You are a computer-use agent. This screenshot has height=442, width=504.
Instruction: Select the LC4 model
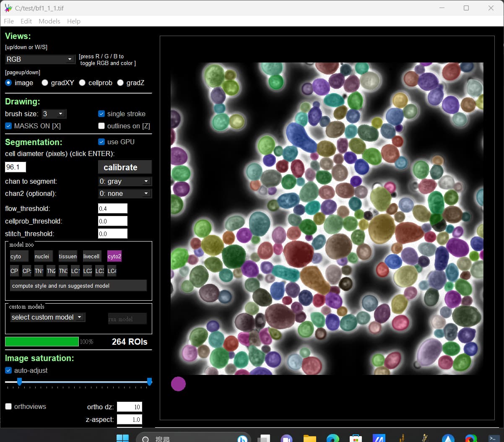(x=112, y=271)
